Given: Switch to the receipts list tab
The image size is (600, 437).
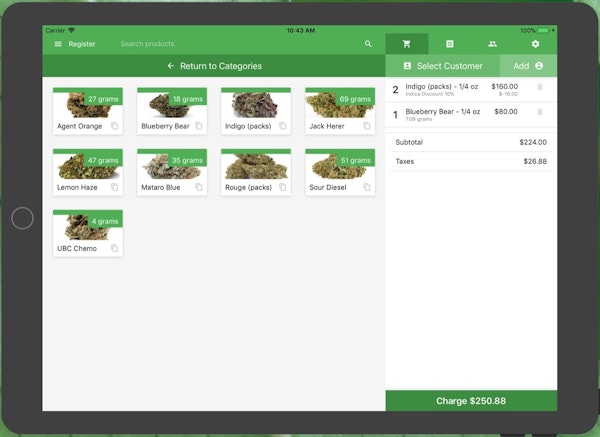Looking at the screenshot, I should [450, 44].
